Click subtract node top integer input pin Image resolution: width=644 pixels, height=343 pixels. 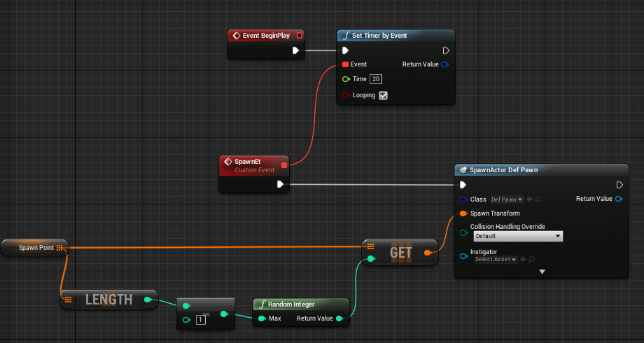coord(186,306)
